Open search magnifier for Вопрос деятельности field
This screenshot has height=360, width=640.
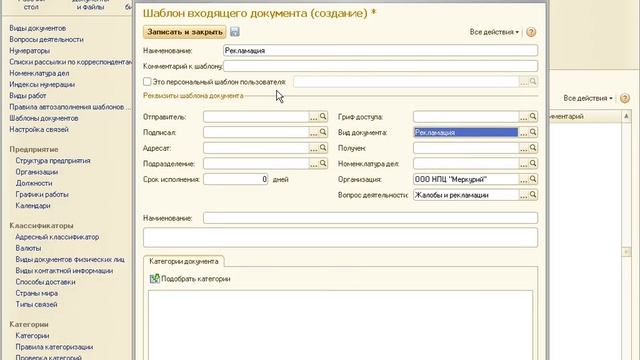(x=533, y=195)
